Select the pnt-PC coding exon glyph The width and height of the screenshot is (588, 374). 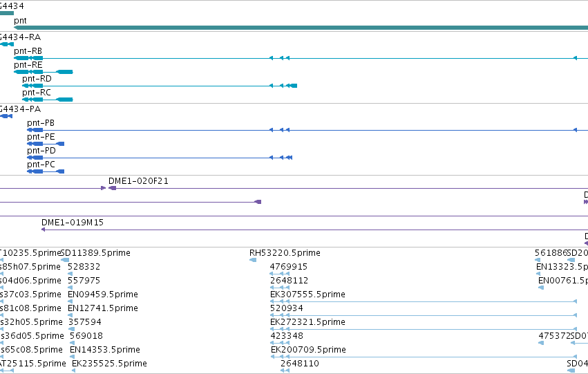click(x=46, y=171)
